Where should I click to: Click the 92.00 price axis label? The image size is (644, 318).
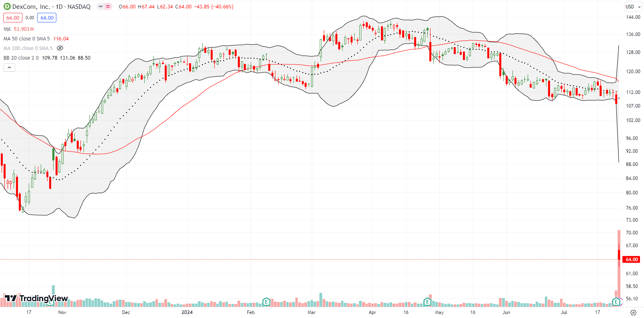point(632,151)
